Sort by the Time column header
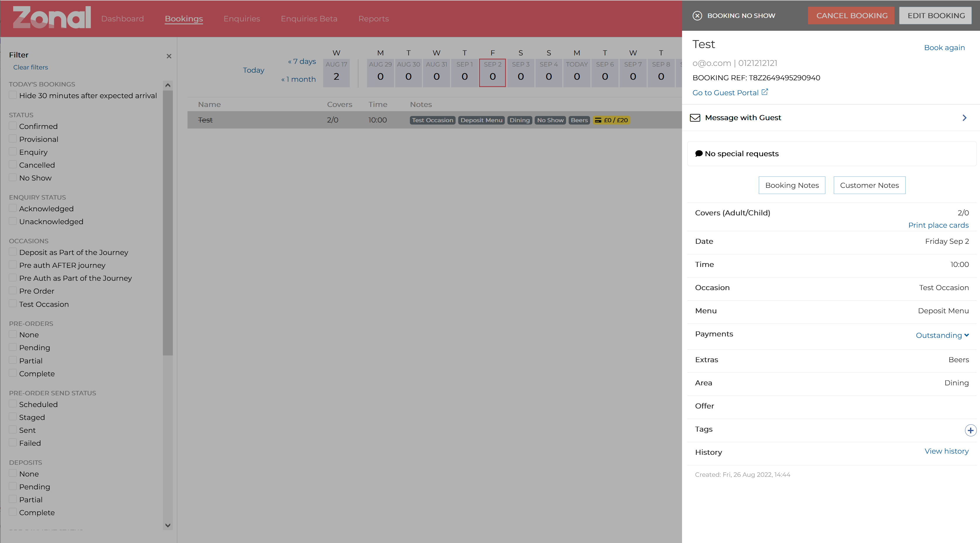Image resolution: width=980 pixels, height=543 pixels. point(377,104)
